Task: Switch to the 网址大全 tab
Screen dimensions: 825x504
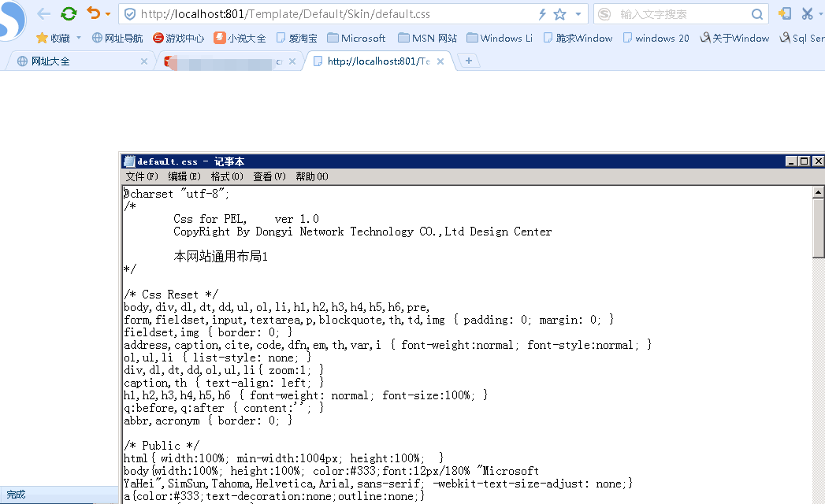Action: coord(50,61)
